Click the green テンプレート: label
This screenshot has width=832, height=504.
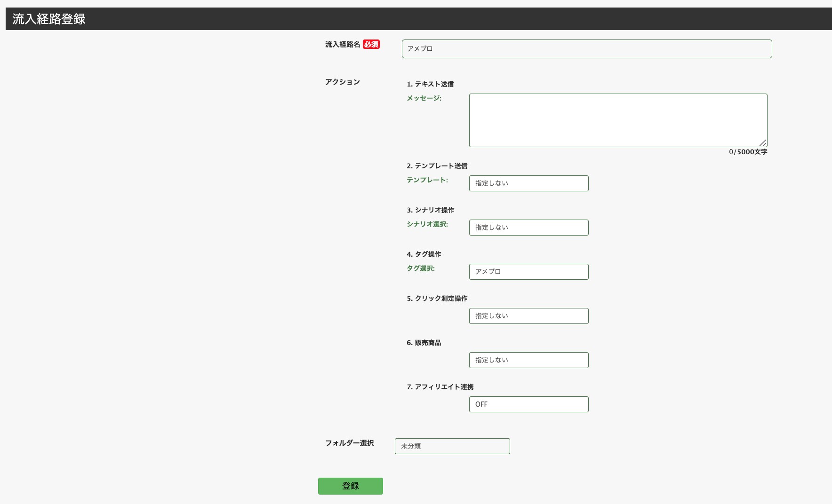point(427,180)
